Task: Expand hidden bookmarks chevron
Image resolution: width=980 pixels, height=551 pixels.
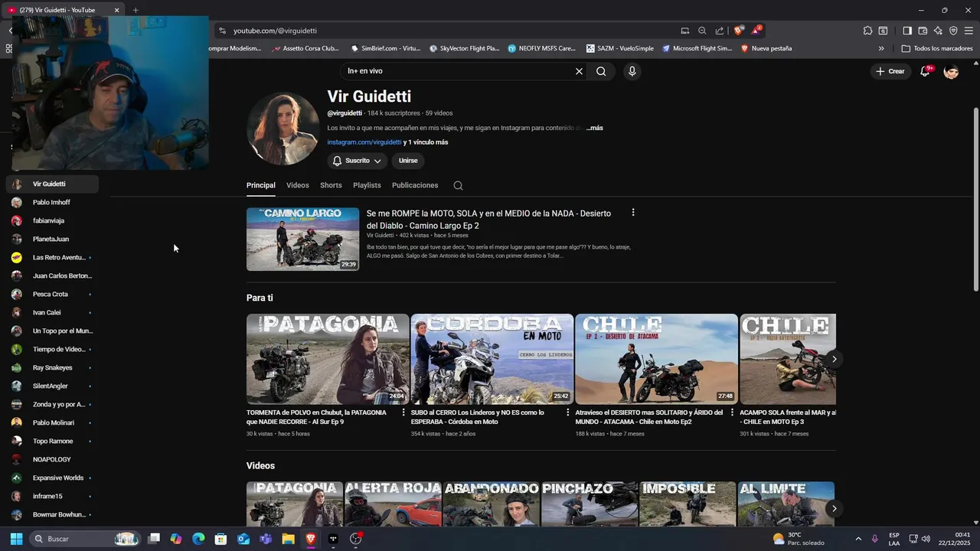Action: (881, 48)
